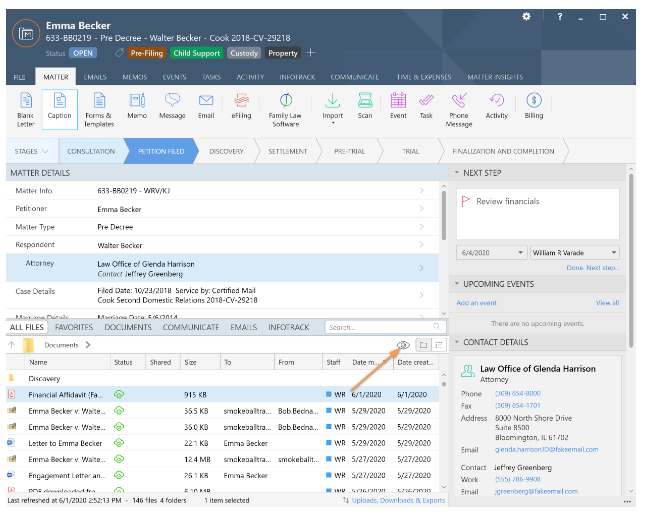The width and height of the screenshot is (650, 514).
Task: Click the matter icon beside Emma Becker
Action: 26,33
